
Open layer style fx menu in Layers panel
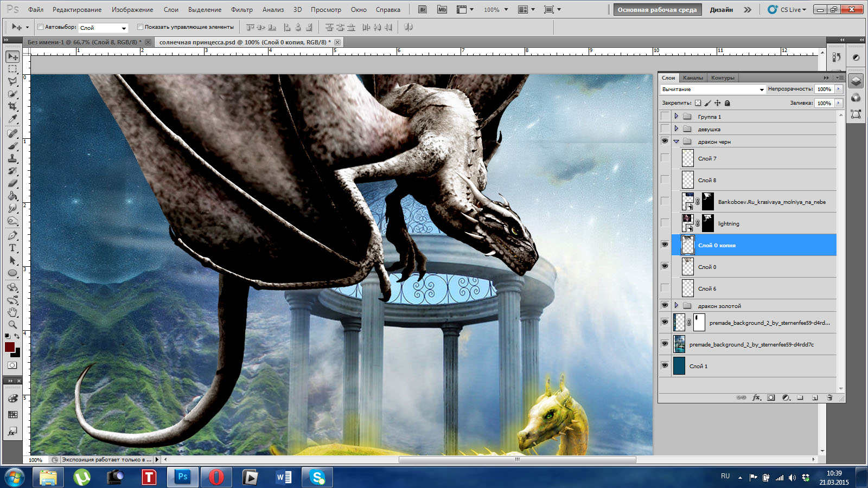point(756,397)
